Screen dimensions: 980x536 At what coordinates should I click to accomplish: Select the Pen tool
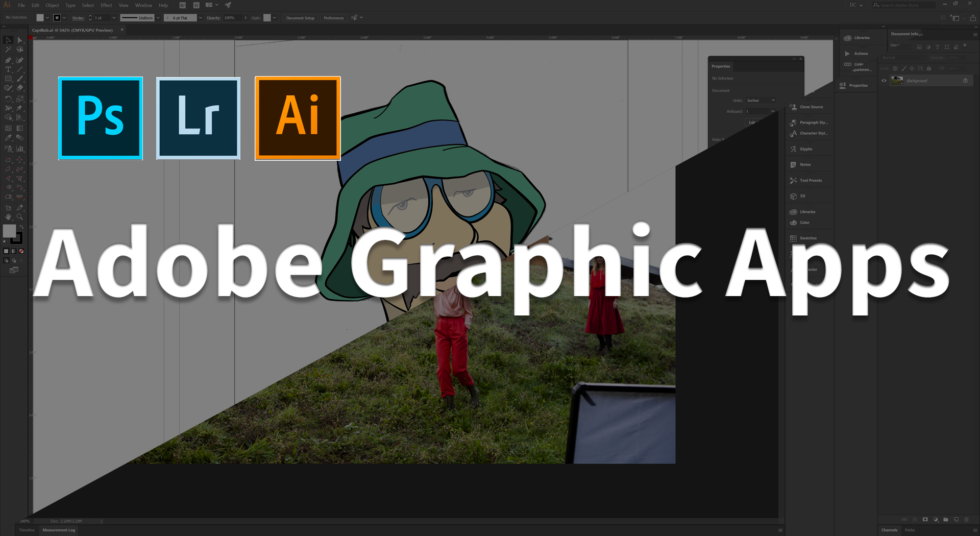pos(8,60)
